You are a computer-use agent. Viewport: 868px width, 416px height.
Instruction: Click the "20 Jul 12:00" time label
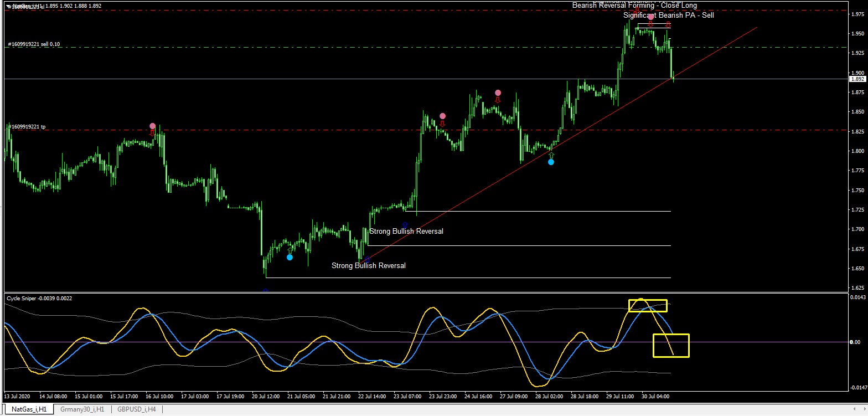click(x=266, y=397)
